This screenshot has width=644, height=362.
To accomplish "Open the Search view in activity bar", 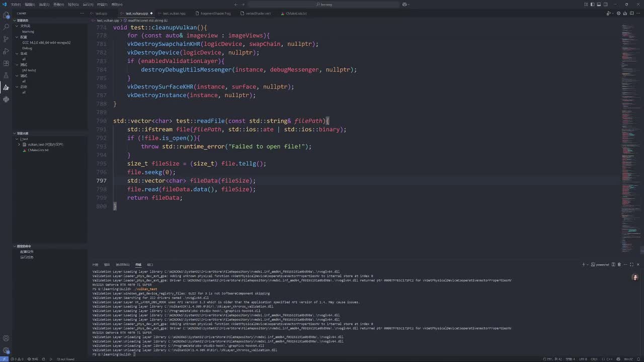I will coord(6,27).
